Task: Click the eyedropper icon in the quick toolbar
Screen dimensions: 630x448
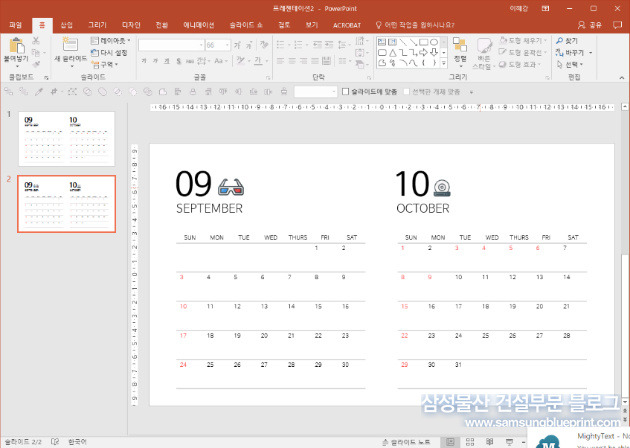Action: point(39,92)
